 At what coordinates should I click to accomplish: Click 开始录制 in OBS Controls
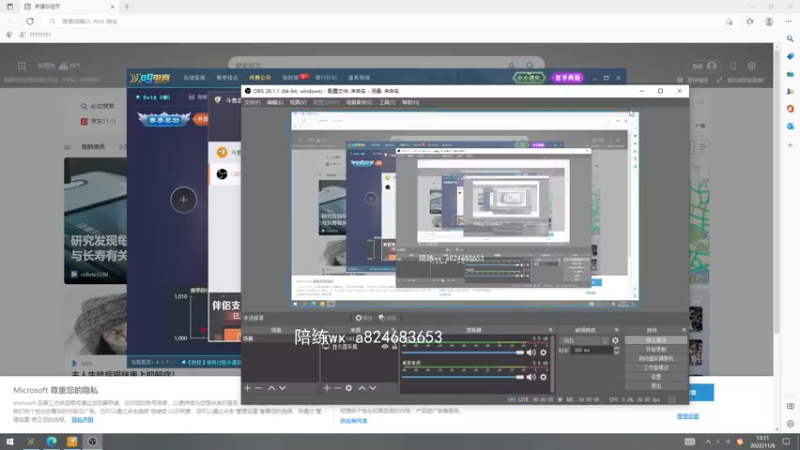point(656,349)
